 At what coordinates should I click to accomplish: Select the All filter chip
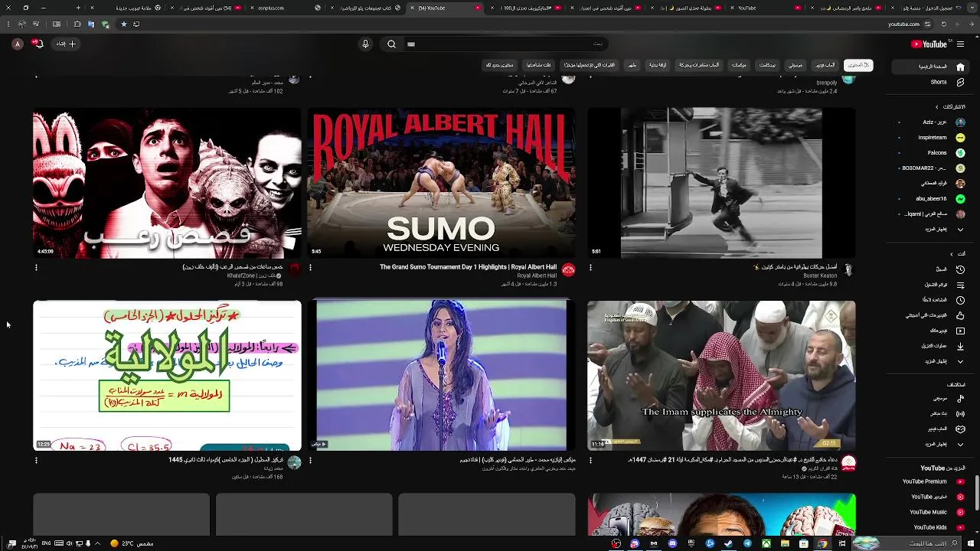pyautogui.click(x=858, y=65)
